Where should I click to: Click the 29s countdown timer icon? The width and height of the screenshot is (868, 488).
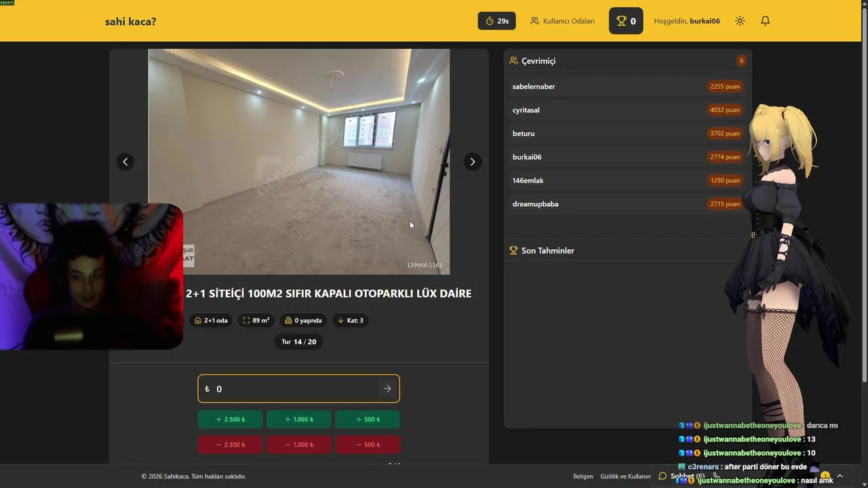click(490, 21)
